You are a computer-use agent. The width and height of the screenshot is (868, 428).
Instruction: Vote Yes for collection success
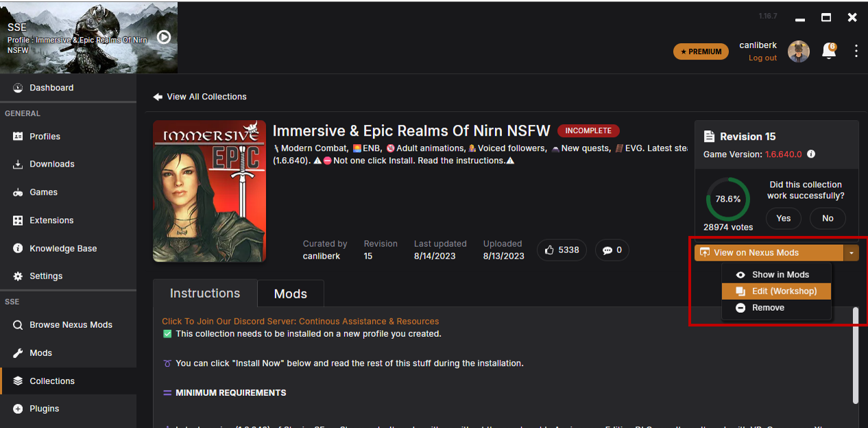783,218
